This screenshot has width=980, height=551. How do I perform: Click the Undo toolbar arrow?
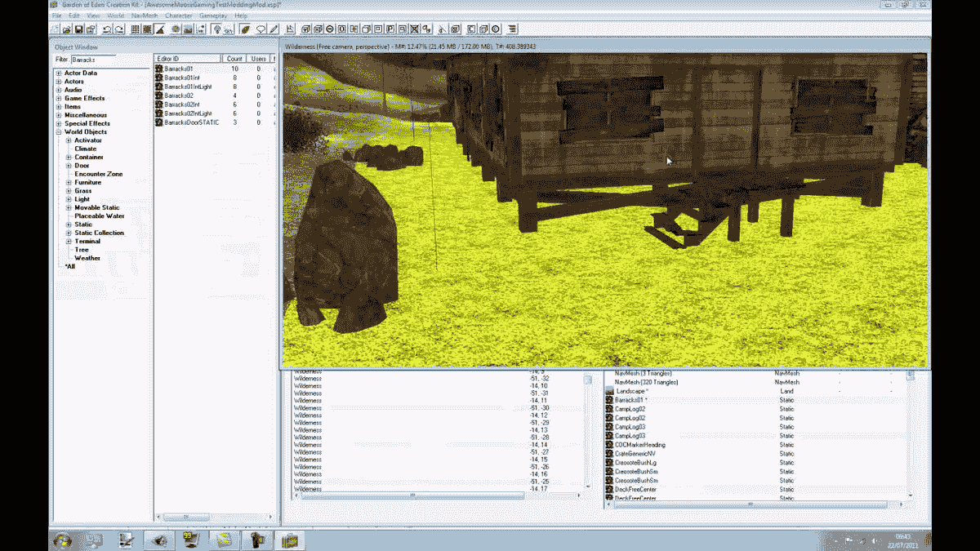pyautogui.click(x=106, y=29)
